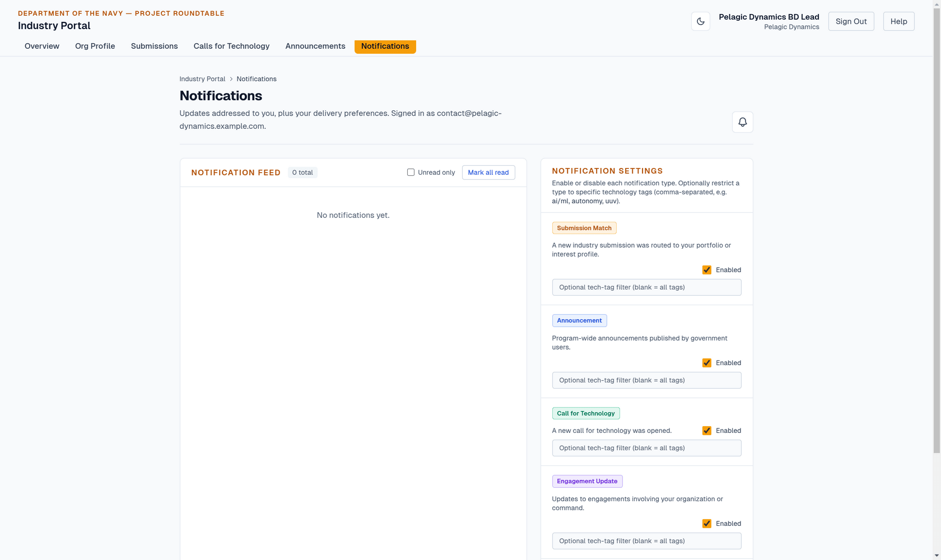Click the bell icon beside Notifications heading
This screenshot has height=560, width=941.
click(x=743, y=122)
